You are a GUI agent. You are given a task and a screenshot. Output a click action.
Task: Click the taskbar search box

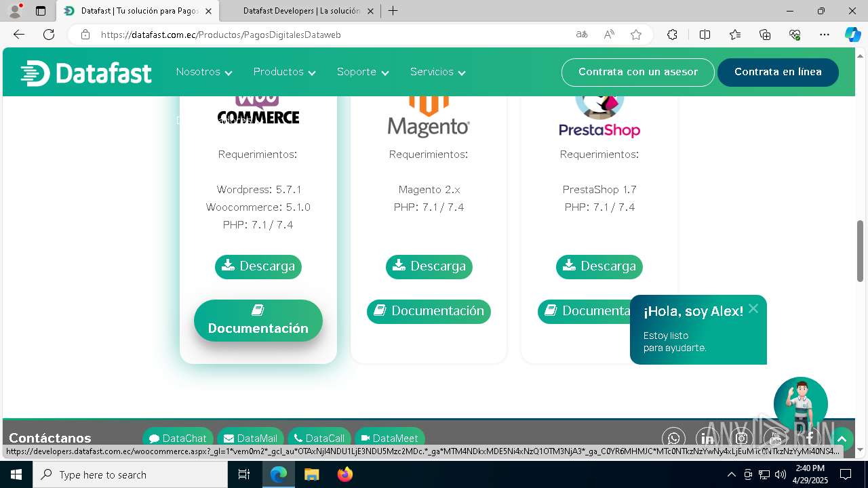[x=130, y=474]
